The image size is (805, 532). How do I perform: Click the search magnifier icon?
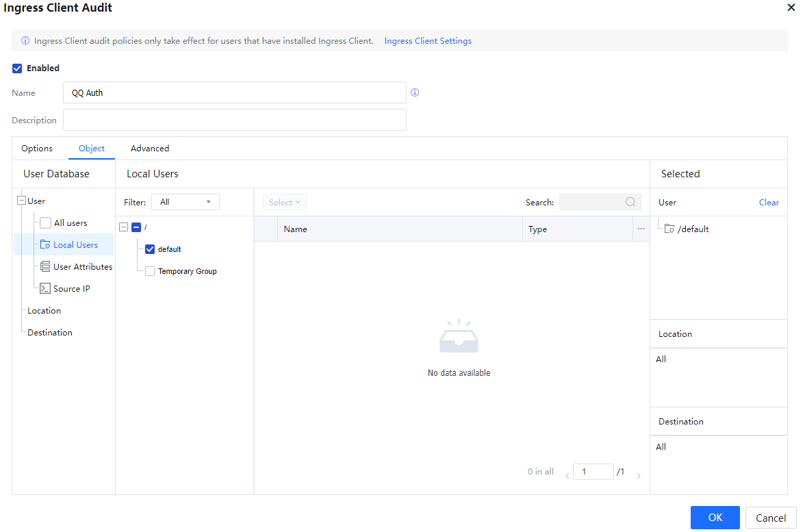[630, 202]
